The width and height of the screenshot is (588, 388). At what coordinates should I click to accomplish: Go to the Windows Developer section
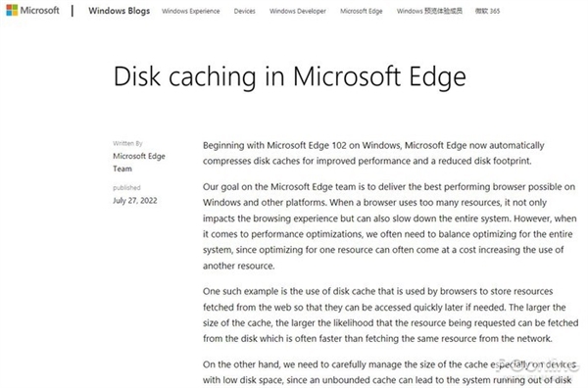(x=297, y=11)
